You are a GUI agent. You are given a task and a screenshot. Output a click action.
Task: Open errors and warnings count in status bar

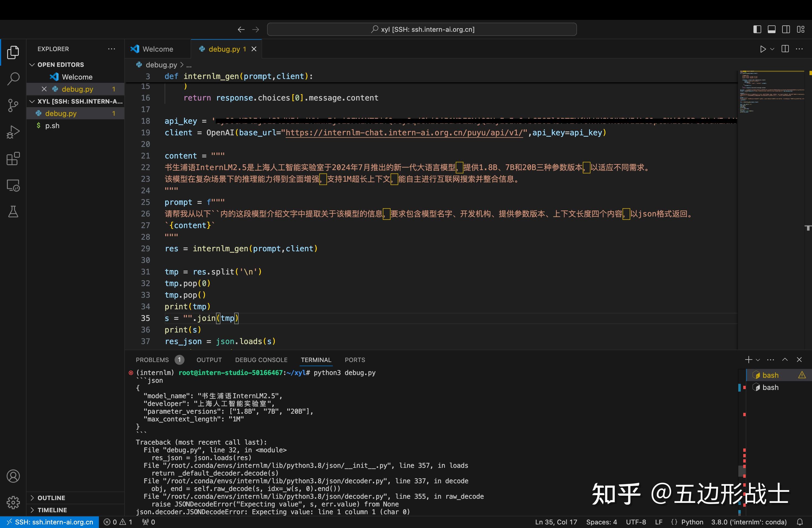[118, 522]
